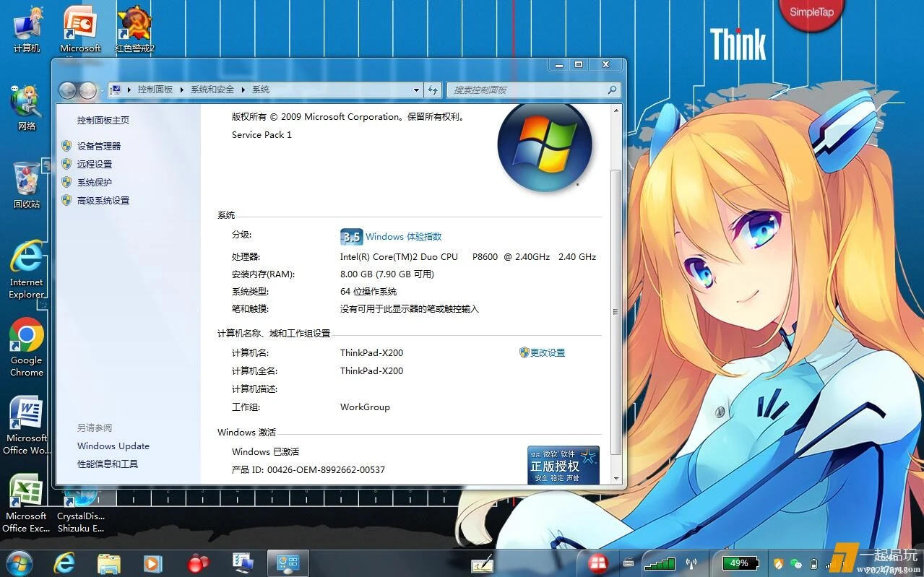Expand the arrow after 系统和安全 breadcrumb
The width and height of the screenshot is (924, 577).
click(x=243, y=90)
